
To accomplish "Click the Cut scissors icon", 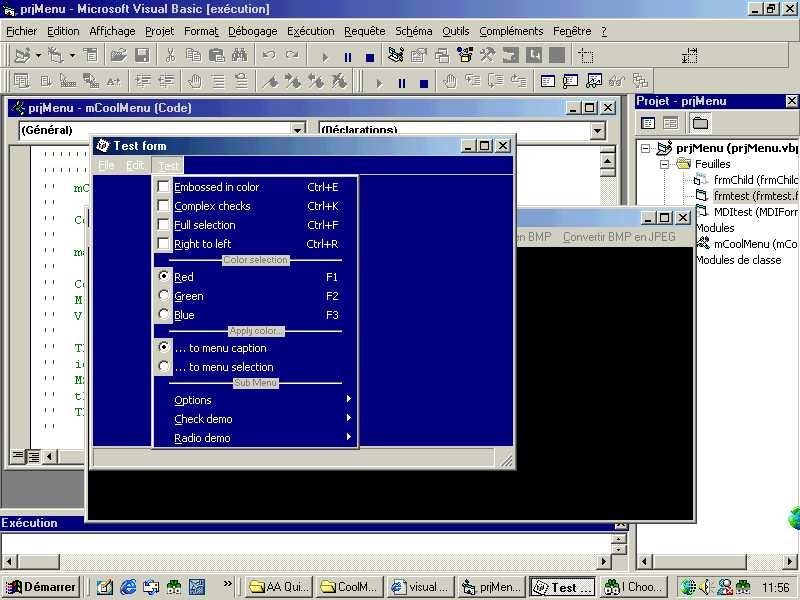I will (x=170, y=56).
